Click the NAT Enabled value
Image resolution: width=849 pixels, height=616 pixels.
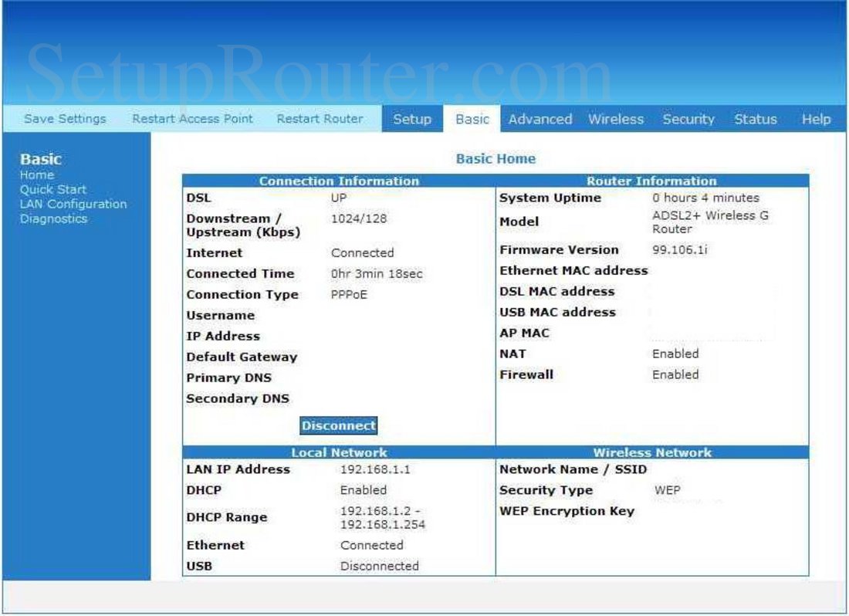pos(675,354)
